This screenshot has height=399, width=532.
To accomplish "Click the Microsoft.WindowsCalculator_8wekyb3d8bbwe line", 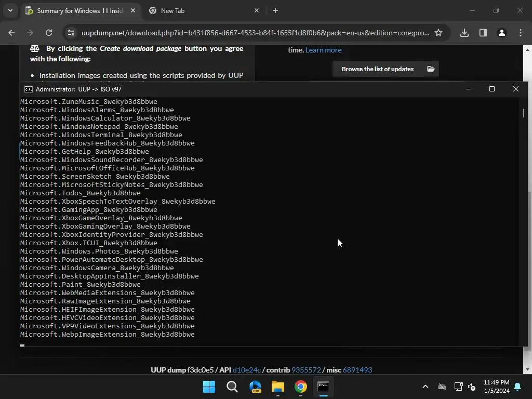I will coord(105,118).
